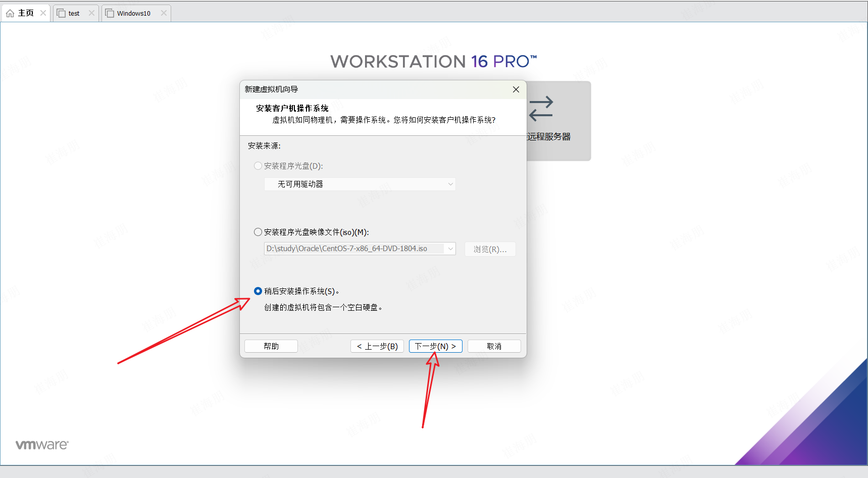Viewport: 868px width, 478px height.
Task: Close the test tab
Action: [91, 13]
